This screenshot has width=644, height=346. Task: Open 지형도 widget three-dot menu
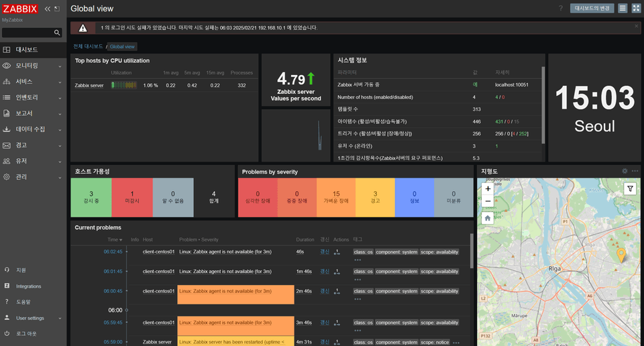tap(635, 171)
